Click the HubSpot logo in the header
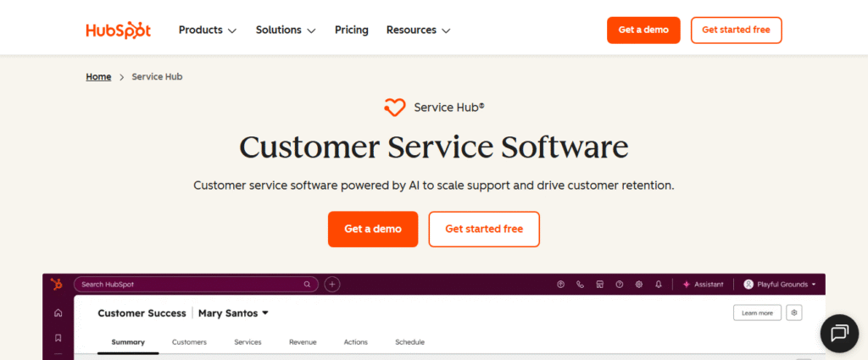868x360 pixels. pos(118,30)
